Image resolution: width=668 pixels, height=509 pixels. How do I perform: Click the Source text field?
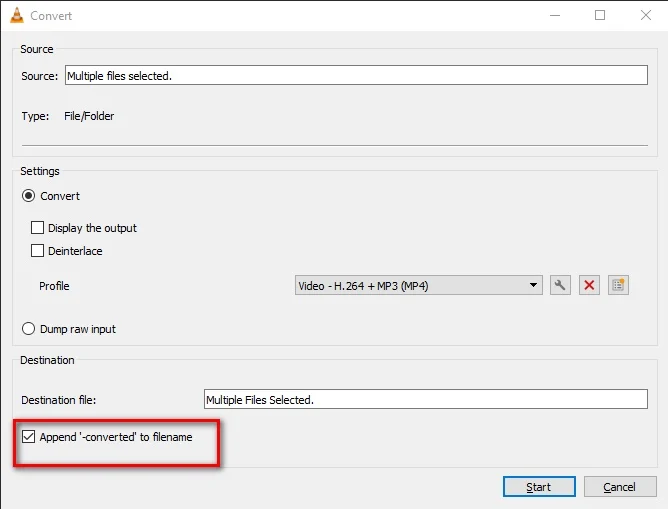pos(356,75)
